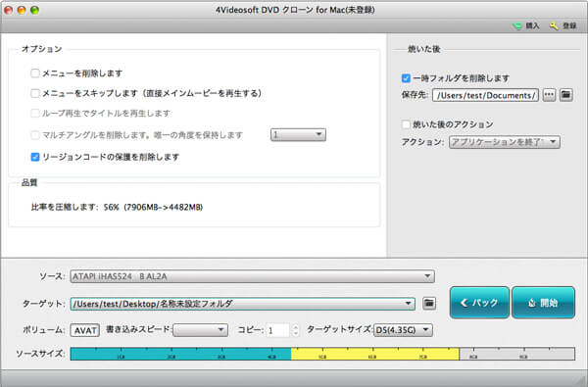Open the 書き込みスピード dropdown
Image resolution: width=588 pixels, height=387 pixels.
point(200,330)
